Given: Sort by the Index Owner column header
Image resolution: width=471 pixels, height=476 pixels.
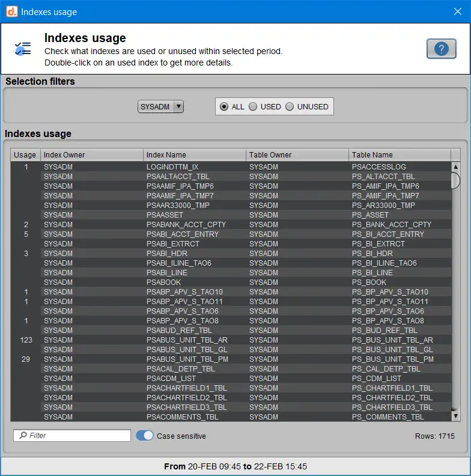Looking at the screenshot, I should (x=92, y=155).
